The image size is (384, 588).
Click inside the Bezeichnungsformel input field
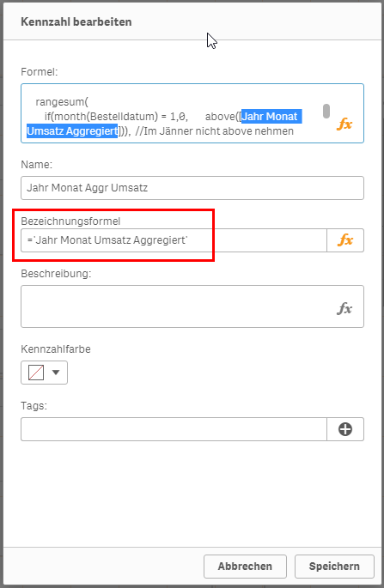click(174, 240)
